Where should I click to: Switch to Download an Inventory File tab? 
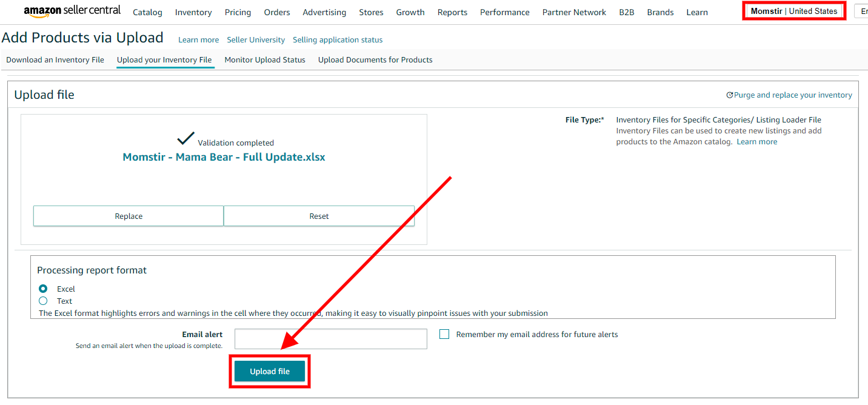(55, 60)
